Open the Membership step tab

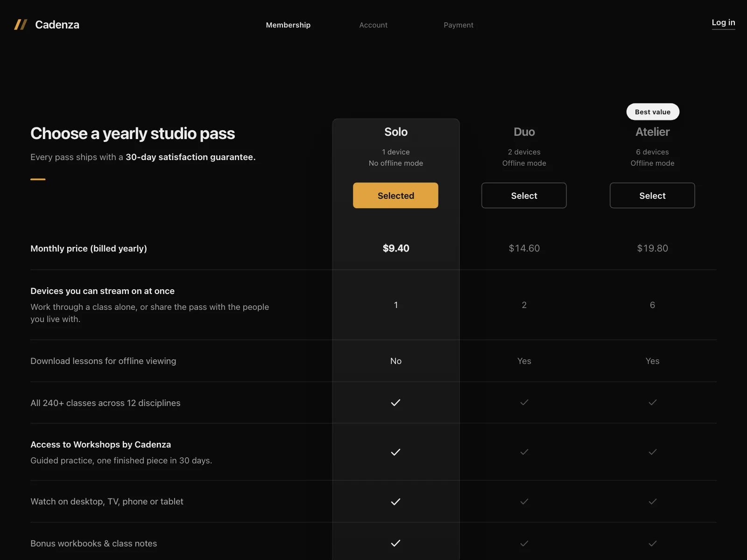pos(288,25)
